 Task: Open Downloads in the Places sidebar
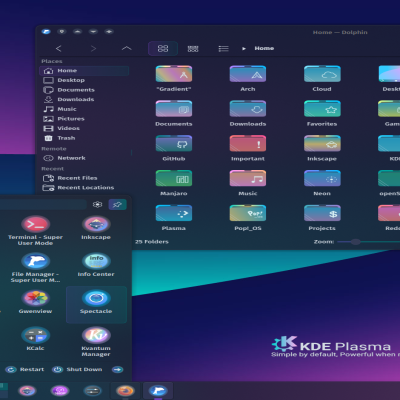pyautogui.click(x=84, y=99)
